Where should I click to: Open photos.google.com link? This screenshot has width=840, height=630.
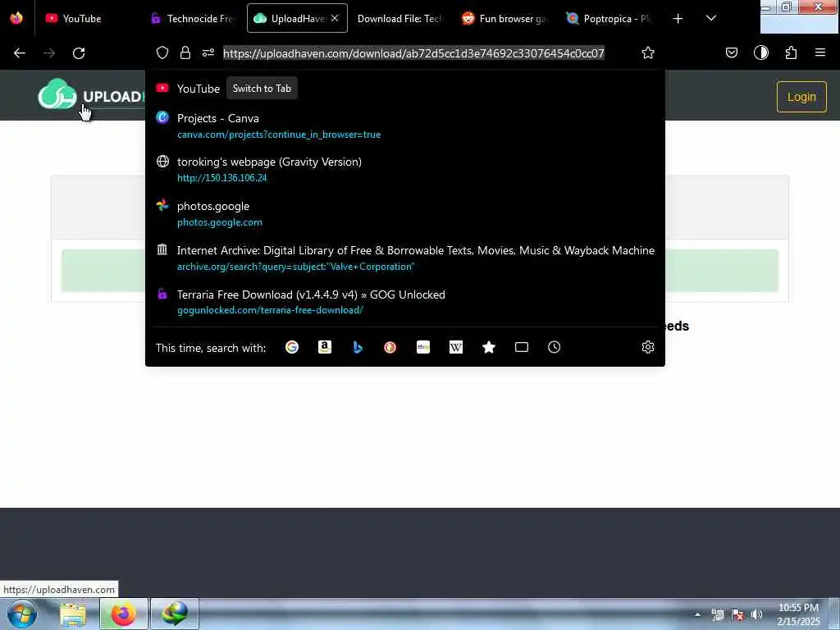click(x=220, y=222)
